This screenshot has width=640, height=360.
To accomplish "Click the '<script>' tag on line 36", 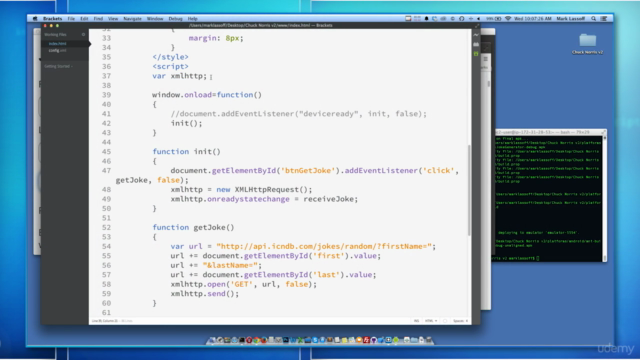I will click(x=171, y=67).
